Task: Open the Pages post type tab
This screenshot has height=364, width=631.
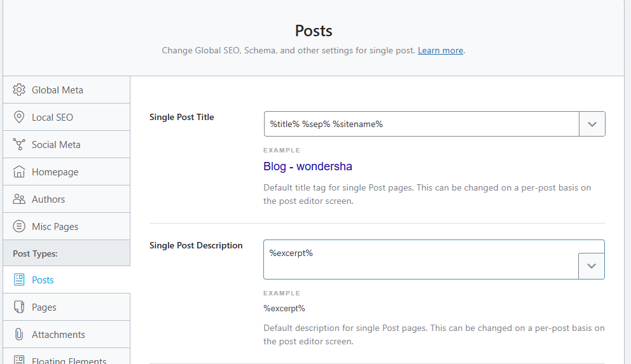Action: click(44, 307)
